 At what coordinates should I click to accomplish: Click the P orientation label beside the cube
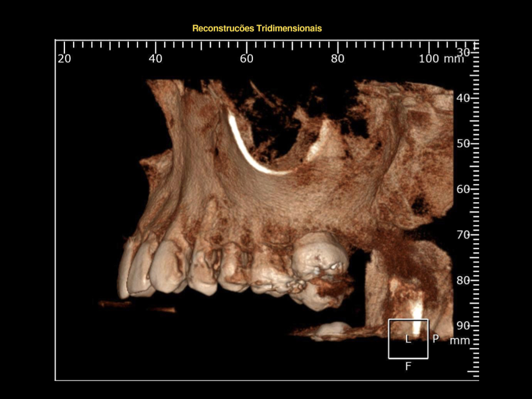[436, 338]
